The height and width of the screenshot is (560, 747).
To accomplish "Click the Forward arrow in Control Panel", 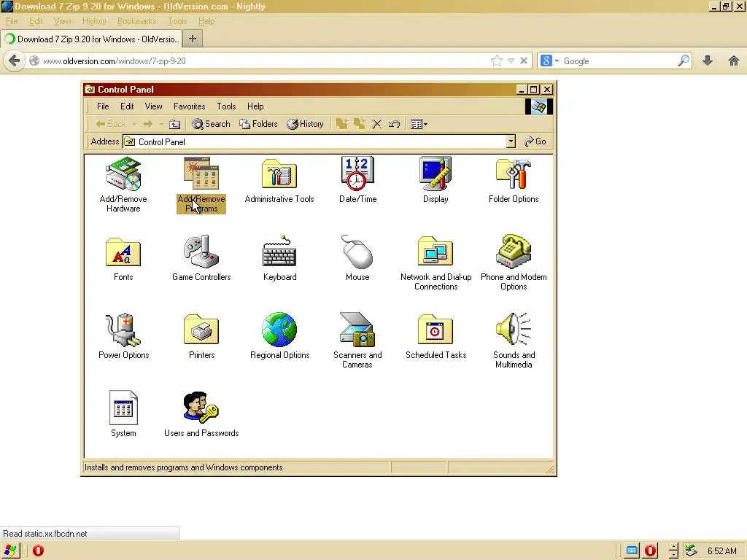I will (x=148, y=124).
